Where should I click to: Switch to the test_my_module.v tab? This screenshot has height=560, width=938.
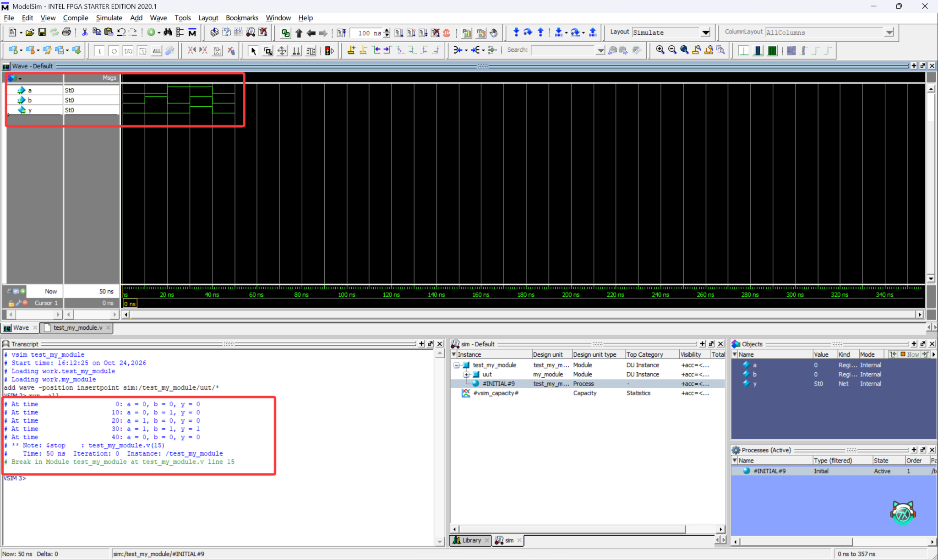pyautogui.click(x=77, y=328)
